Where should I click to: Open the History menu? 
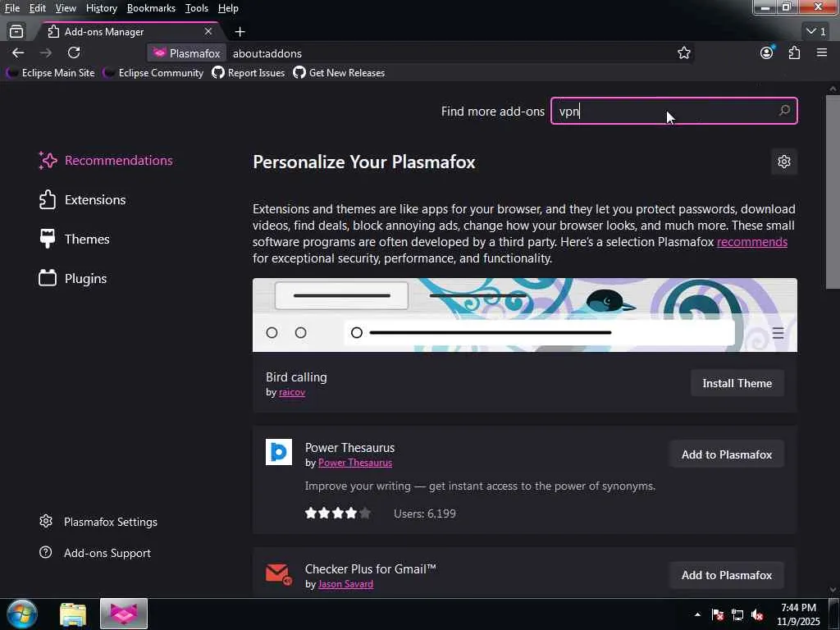point(101,8)
